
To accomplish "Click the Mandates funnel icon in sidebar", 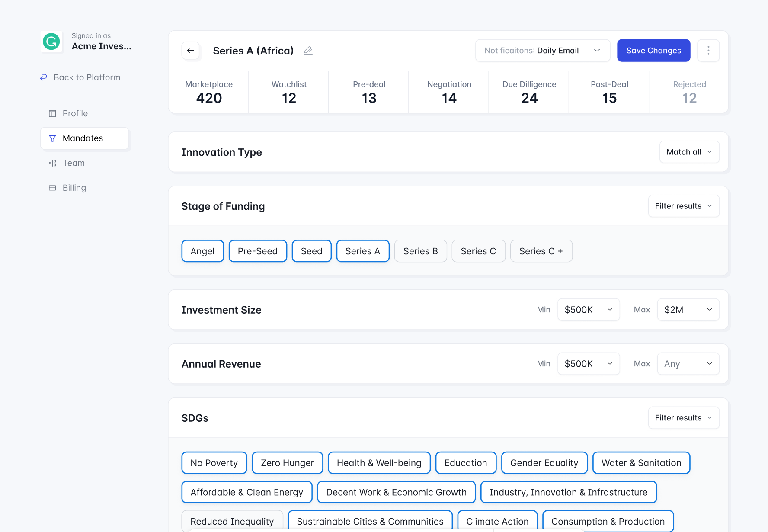I will pos(52,138).
